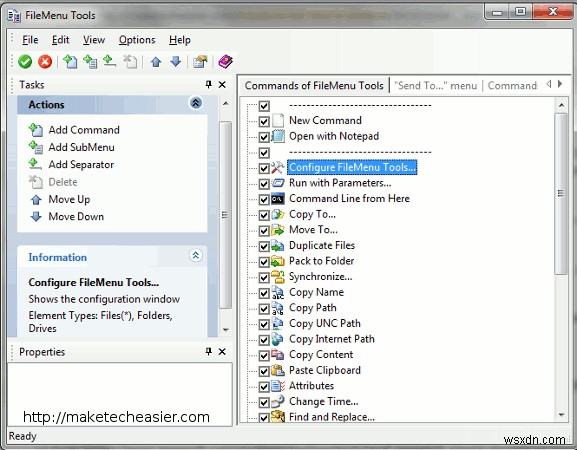Click the red cancel changes toolbar icon
The width and height of the screenshot is (577, 450).
(45, 61)
